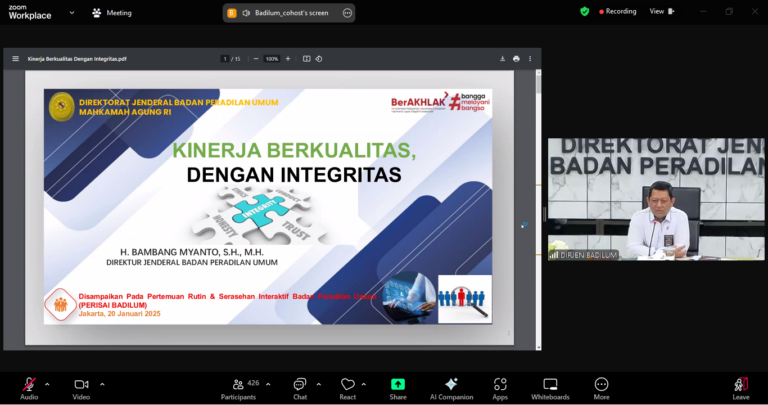This screenshot has width=768, height=405.
Task: Click the PDF sidebar hamburger menu
Action: click(15, 59)
